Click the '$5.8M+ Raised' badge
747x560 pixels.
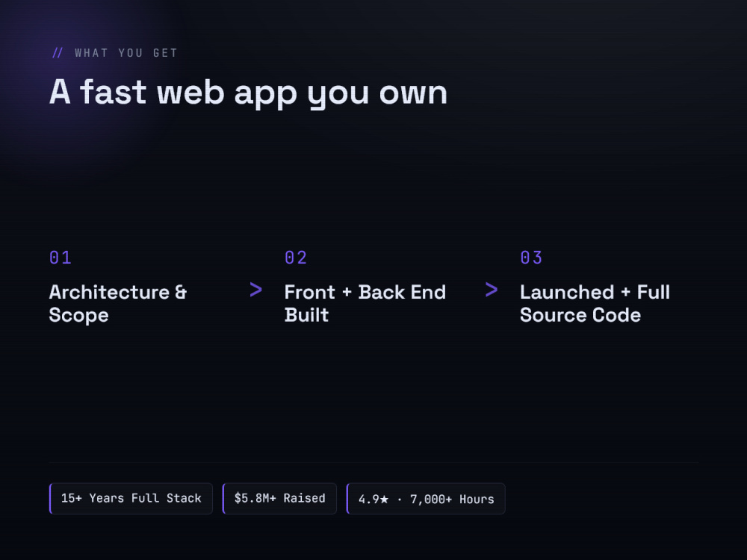[x=279, y=499]
